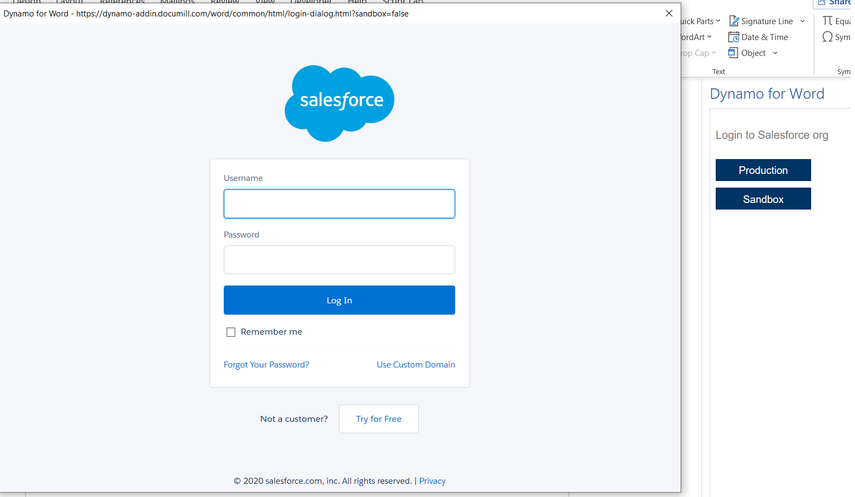The height and width of the screenshot is (497, 855).
Task: Open the WordArt dropdown
Action: click(697, 37)
